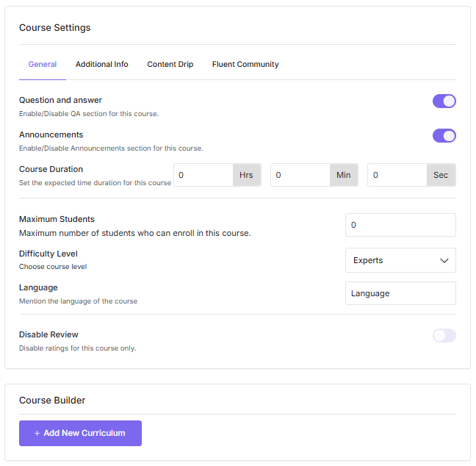Click the plus icon on Add New Curriculum
476x466 pixels.
pyautogui.click(x=37, y=434)
